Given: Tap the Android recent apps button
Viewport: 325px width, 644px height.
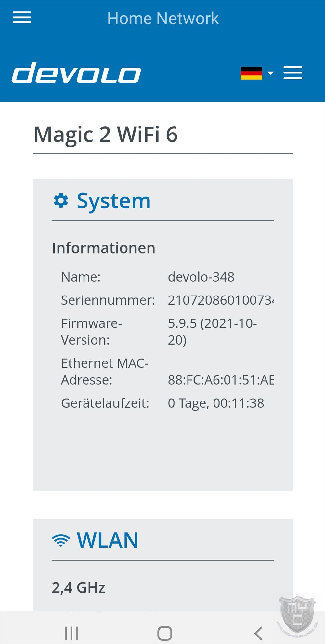Looking at the screenshot, I should coord(71,633).
